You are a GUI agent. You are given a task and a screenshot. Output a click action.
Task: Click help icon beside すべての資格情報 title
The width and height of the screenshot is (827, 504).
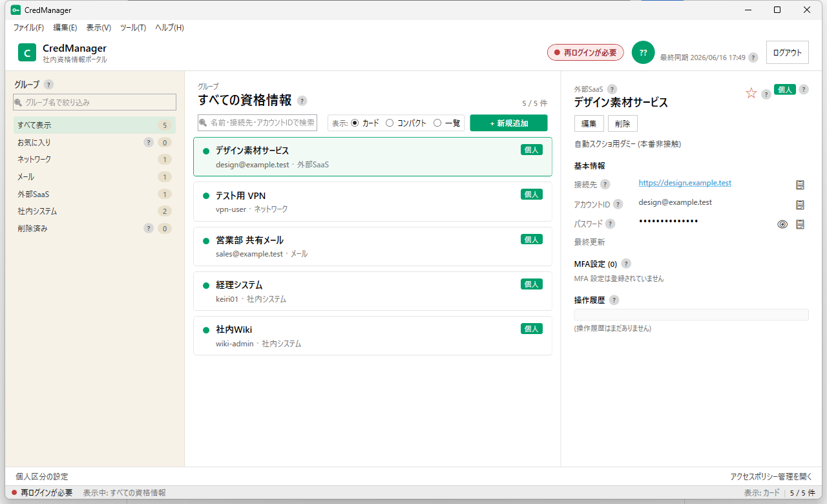pos(302,101)
